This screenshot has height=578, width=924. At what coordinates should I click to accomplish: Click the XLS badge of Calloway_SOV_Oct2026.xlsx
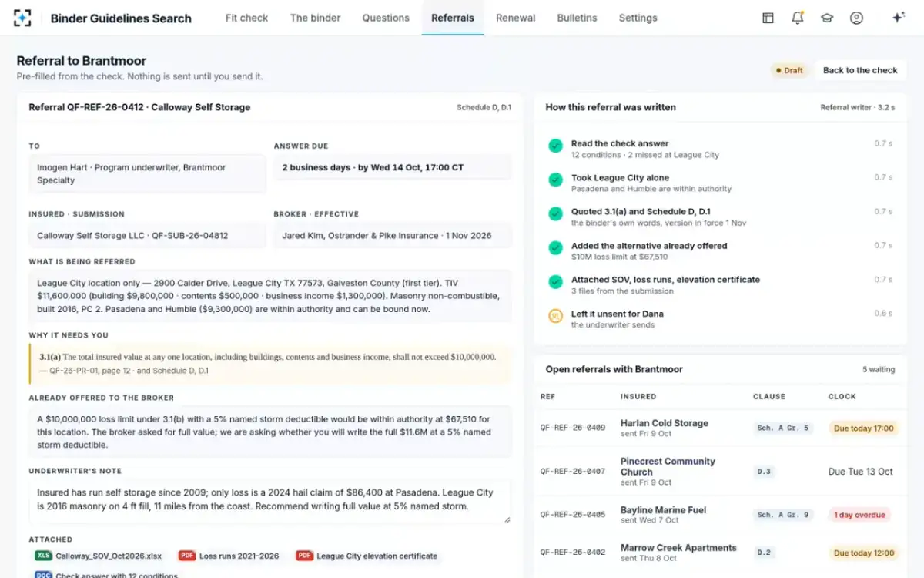[43, 556]
